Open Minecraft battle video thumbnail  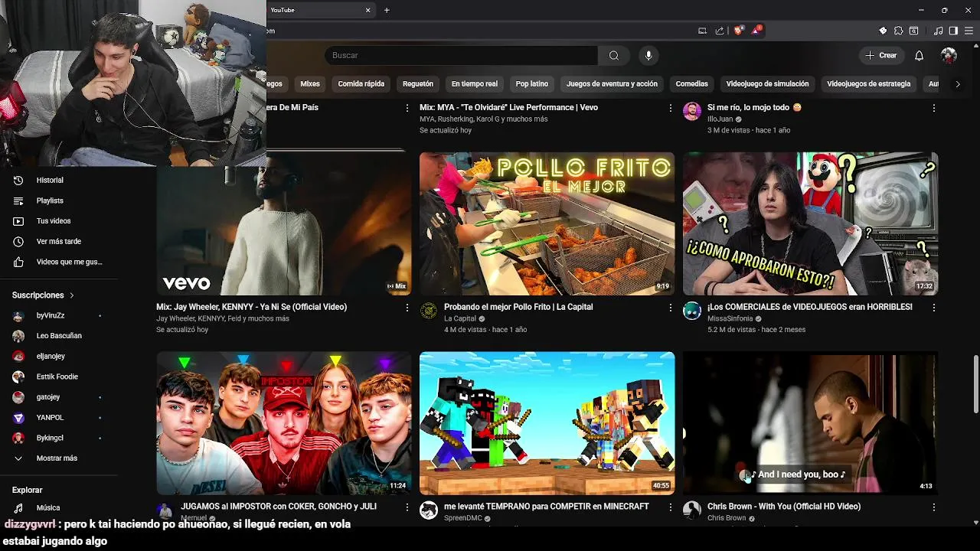tap(547, 423)
